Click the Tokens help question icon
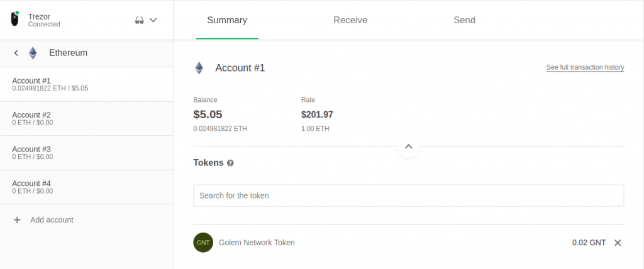This screenshot has height=269, width=644. [230, 163]
